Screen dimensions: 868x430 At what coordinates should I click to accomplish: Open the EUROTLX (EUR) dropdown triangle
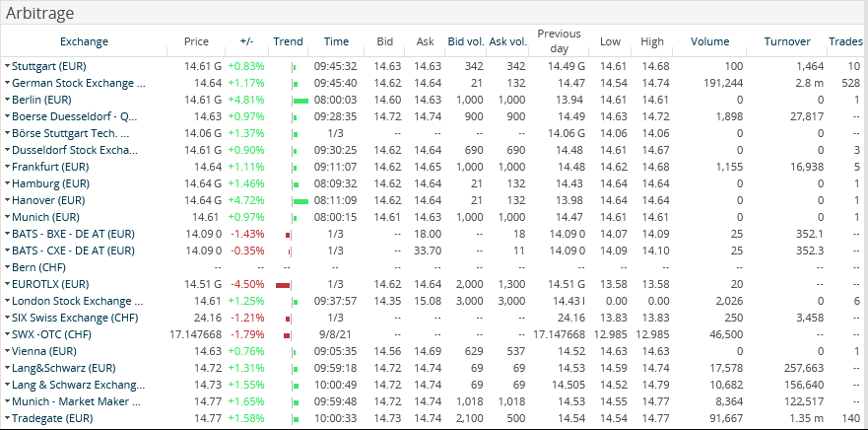(7, 284)
